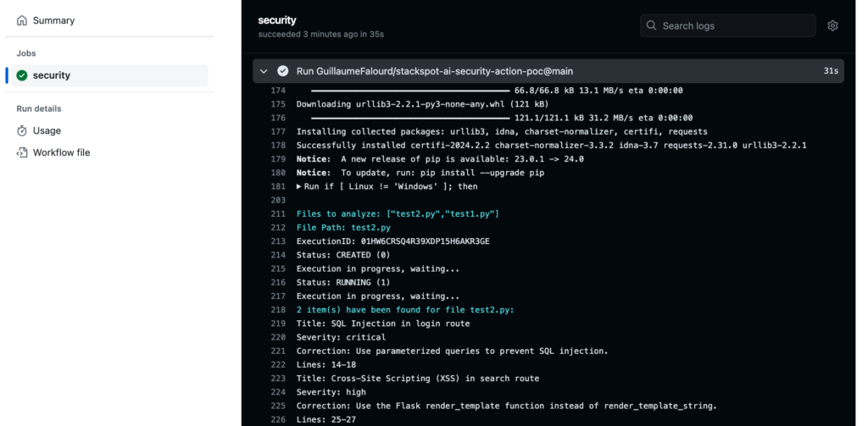Click the Workflow file code icon

22,152
